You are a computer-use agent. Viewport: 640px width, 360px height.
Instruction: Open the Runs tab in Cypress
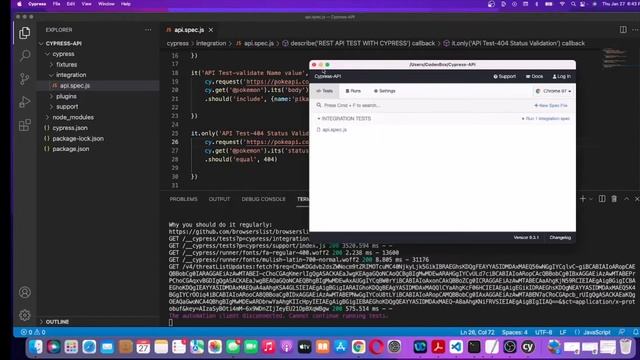353,91
